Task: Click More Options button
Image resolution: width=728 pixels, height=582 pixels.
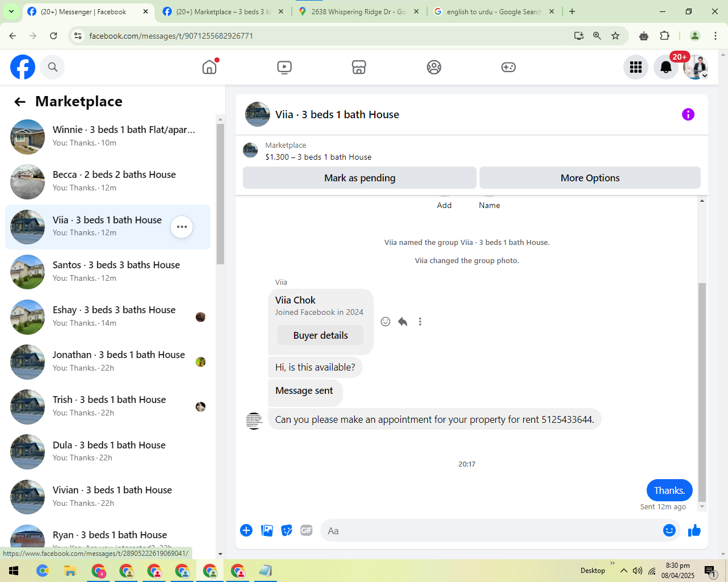Action: click(590, 178)
